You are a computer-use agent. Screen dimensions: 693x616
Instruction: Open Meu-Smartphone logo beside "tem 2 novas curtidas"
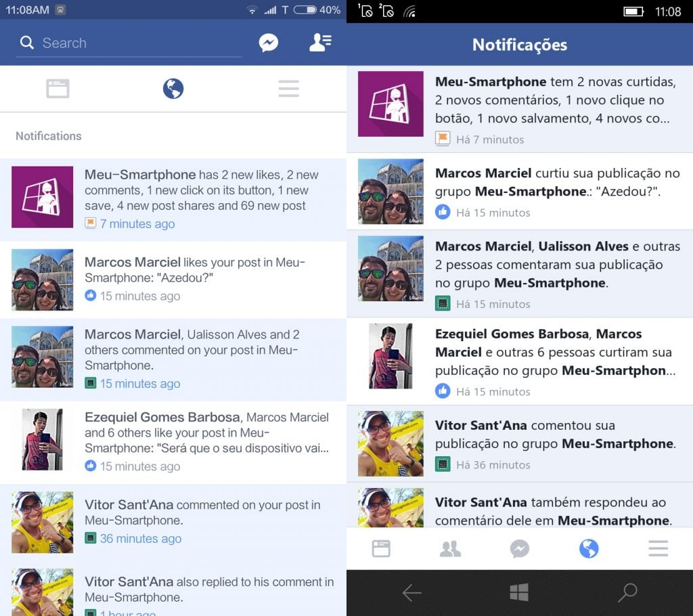point(390,104)
